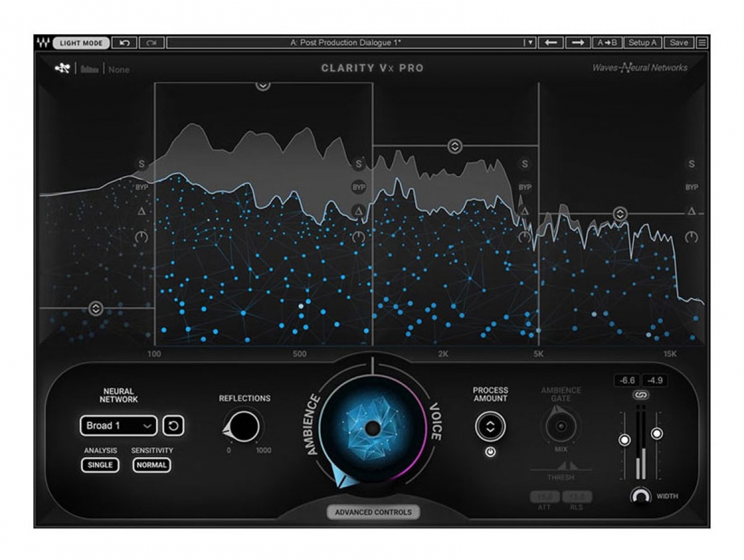Screen dimensions: 744x560
Task: Solo the band containing 500 Hz
Action: point(358,164)
